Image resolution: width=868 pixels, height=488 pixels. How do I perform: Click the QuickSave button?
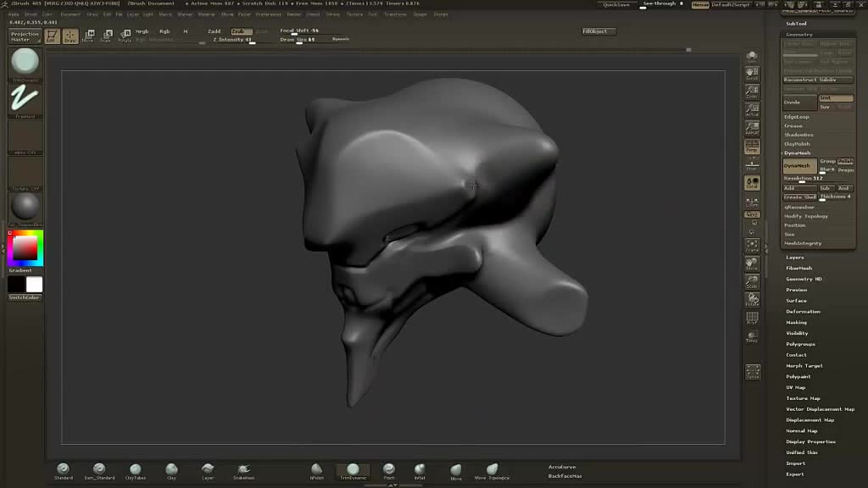(615, 4)
